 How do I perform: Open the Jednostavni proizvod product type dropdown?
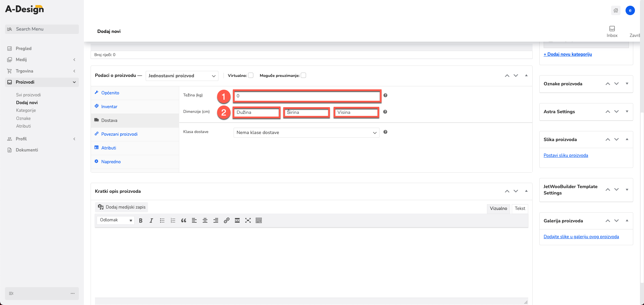[x=182, y=76]
